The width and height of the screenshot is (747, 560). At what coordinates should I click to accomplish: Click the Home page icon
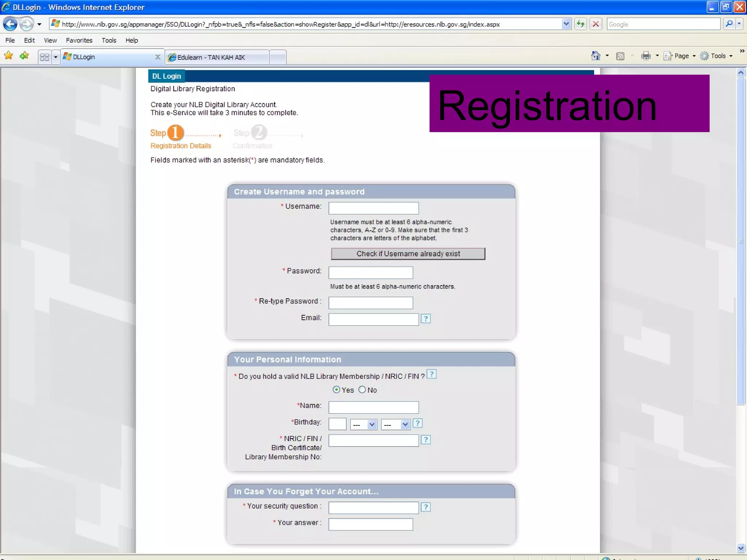(x=596, y=56)
